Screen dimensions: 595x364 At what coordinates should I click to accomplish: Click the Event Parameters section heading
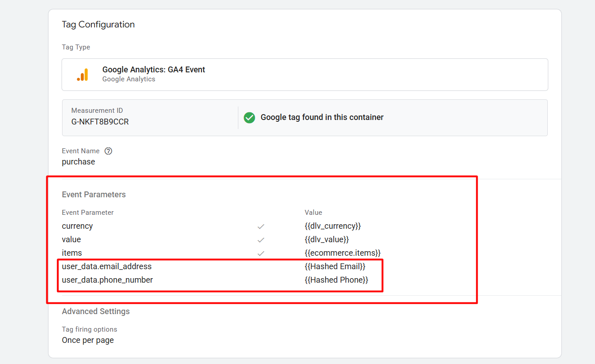point(94,195)
